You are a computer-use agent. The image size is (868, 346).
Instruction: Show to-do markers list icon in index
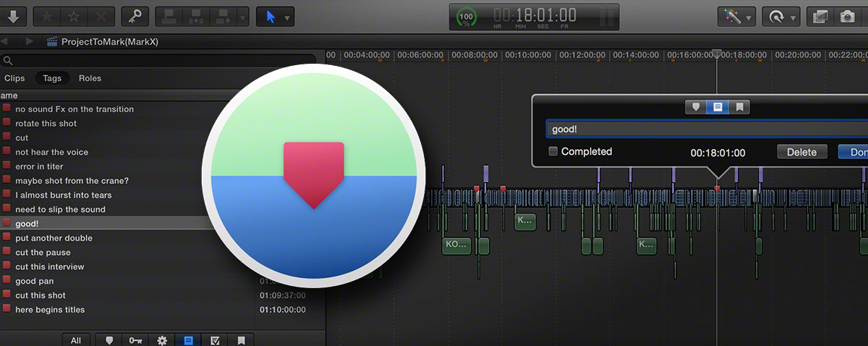click(x=188, y=339)
